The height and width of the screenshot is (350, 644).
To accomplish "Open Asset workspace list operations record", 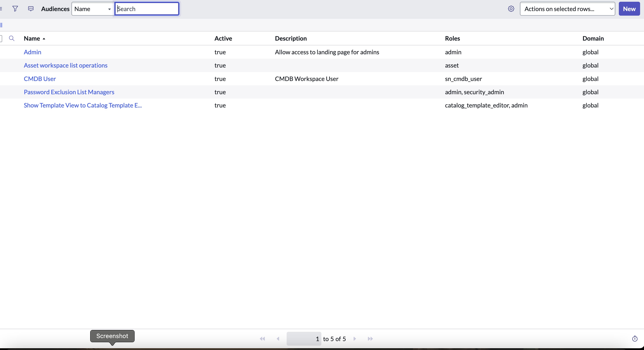I will [66, 65].
